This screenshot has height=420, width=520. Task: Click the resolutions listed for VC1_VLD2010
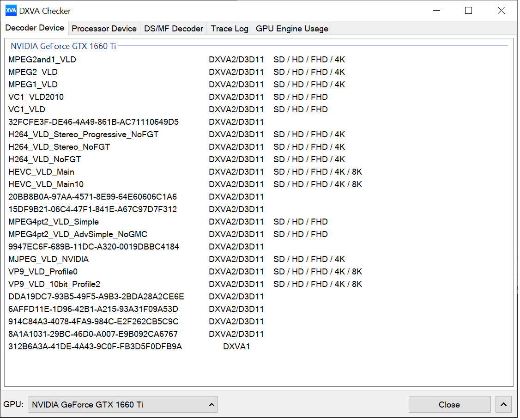coord(301,97)
